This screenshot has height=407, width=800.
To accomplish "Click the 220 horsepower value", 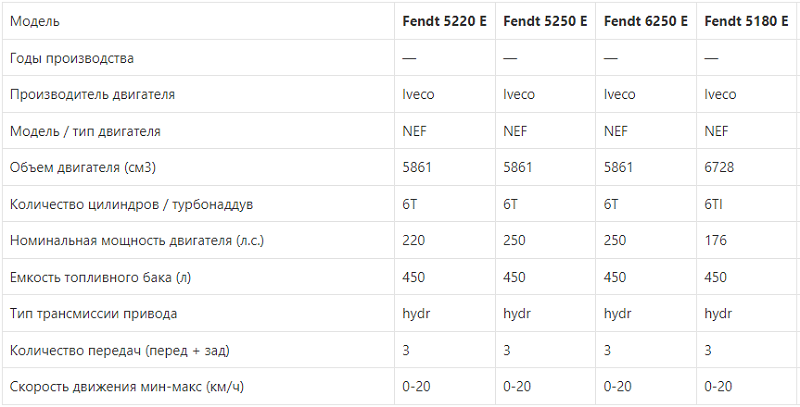I will coord(414,240).
